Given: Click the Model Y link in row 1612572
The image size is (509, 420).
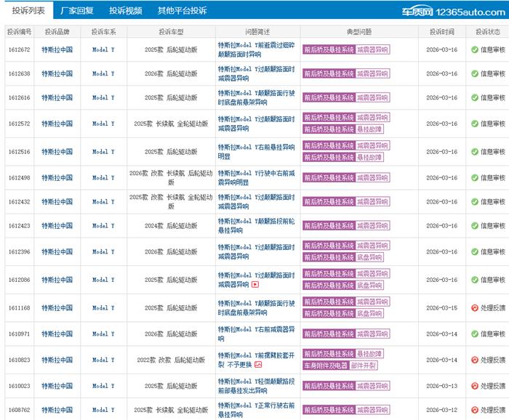Looking at the screenshot, I should [x=103, y=124].
